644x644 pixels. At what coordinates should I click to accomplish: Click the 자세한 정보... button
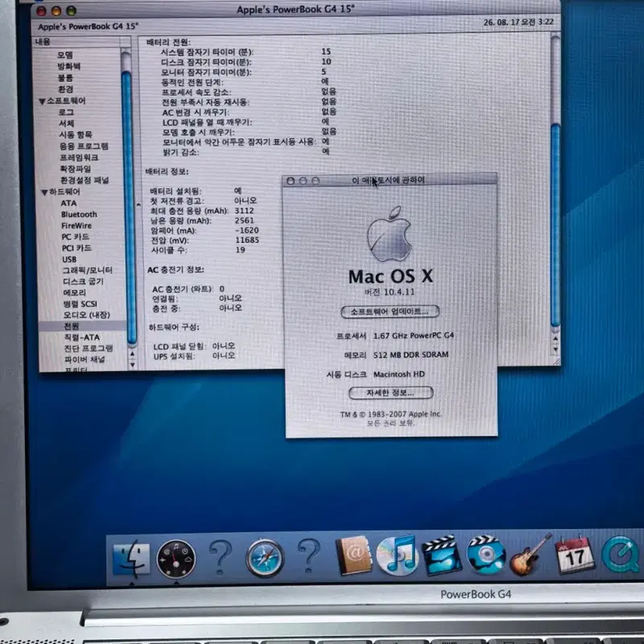390,393
